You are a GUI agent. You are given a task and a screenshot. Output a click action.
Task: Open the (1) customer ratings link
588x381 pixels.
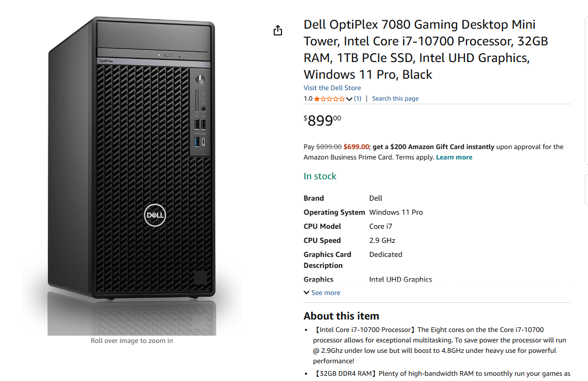(358, 99)
